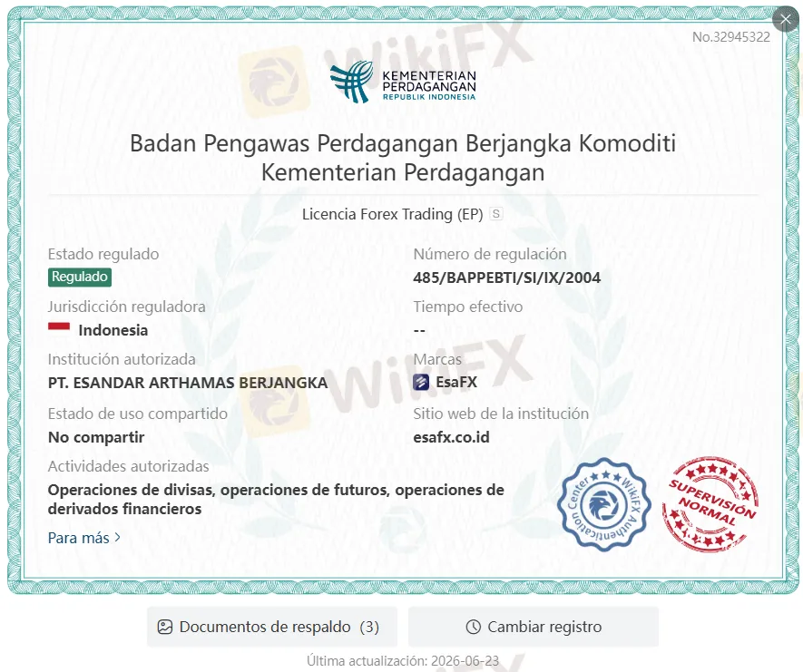Select regulation number 485/BAPPEBTI/SI/IX/2004
The width and height of the screenshot is (803, 672).
pyautogui.click(x=507, y=278)
